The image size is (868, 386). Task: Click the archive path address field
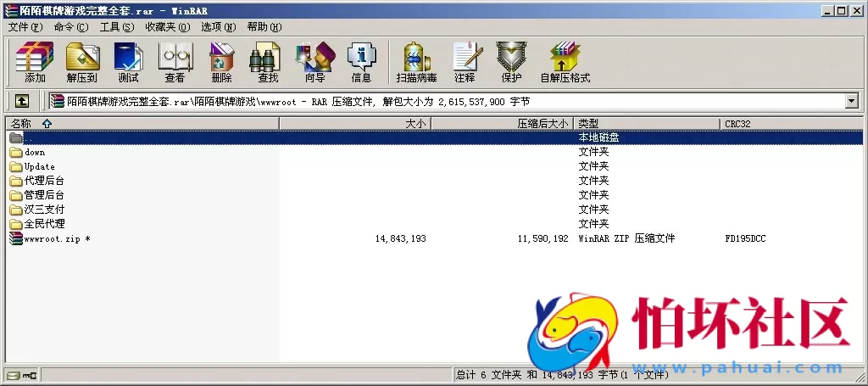(x=454, y=101)
